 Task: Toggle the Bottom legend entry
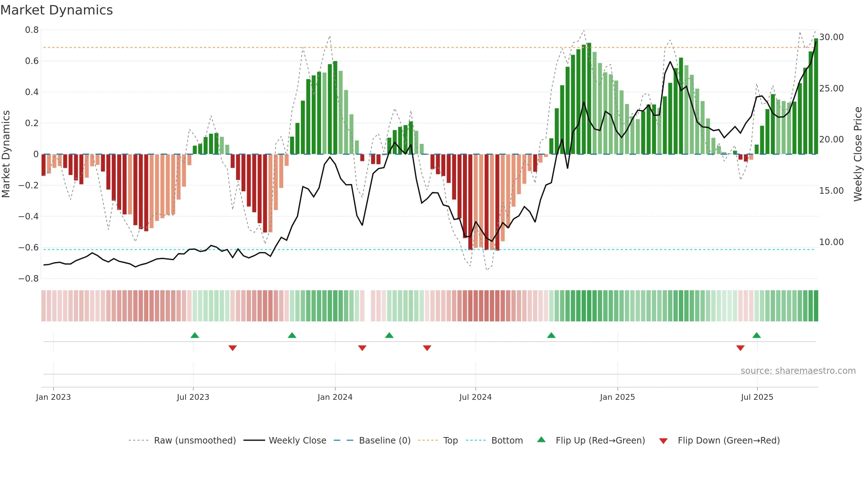(x=494, y=440)
